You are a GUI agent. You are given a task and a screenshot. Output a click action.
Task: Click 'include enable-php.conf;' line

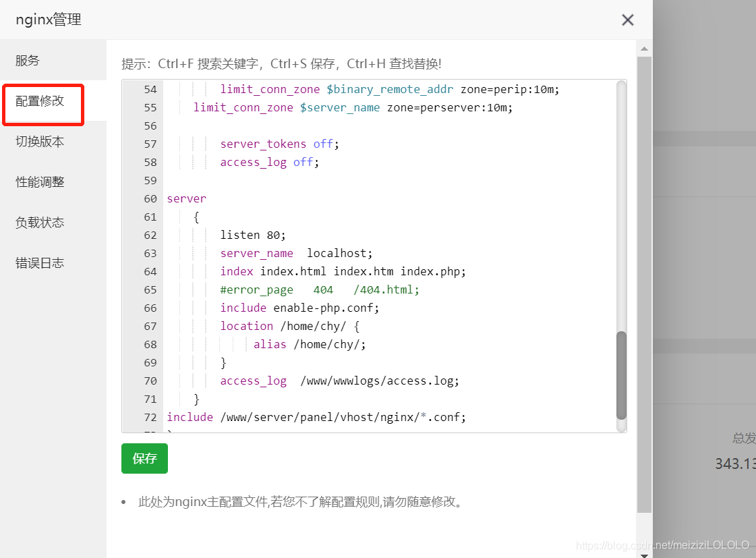[299, 308]
